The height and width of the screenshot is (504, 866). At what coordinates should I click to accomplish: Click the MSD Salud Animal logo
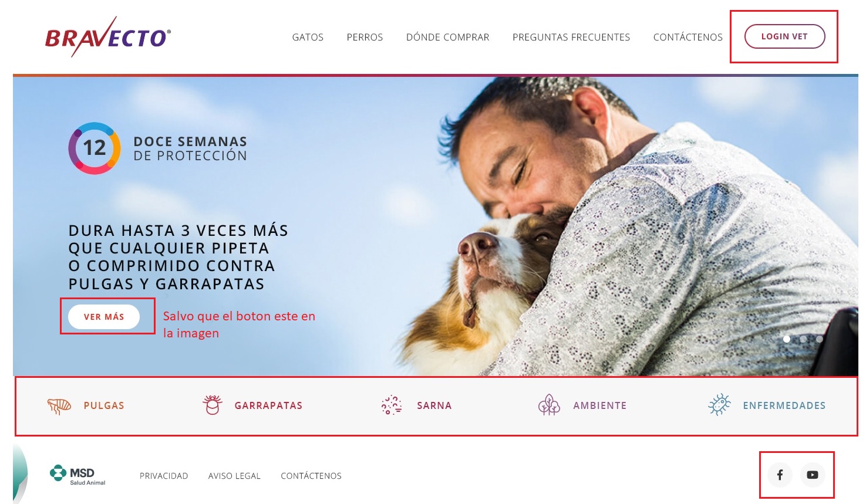[78, 475]
